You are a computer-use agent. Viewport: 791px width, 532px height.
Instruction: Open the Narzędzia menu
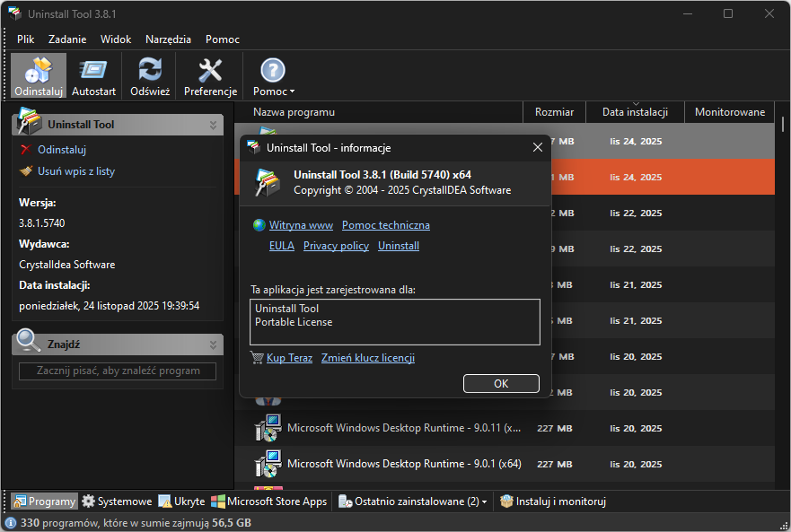click(168, 39)
